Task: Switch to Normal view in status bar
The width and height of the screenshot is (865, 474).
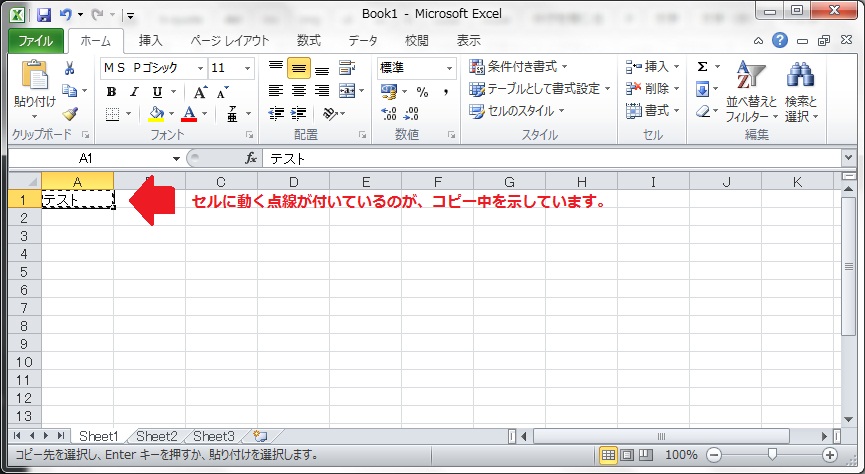Action: (608, 455)
